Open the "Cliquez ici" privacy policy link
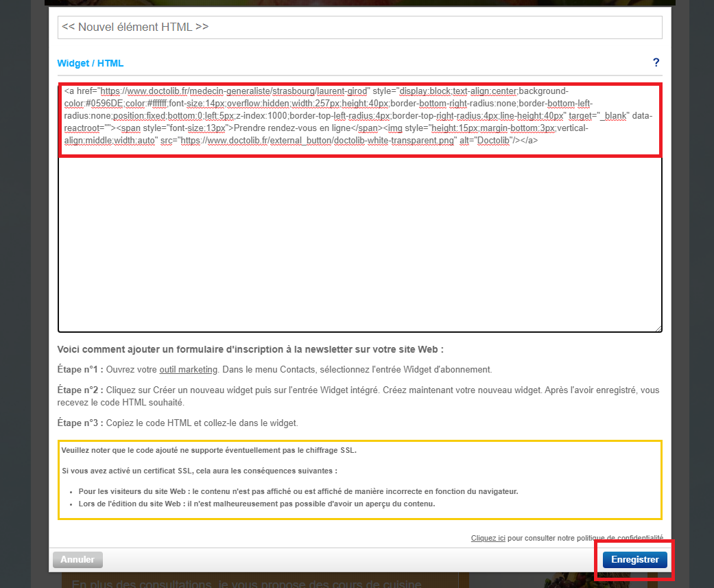The width and height of the screenshot is (714, 588). click(x=488, y=538)
